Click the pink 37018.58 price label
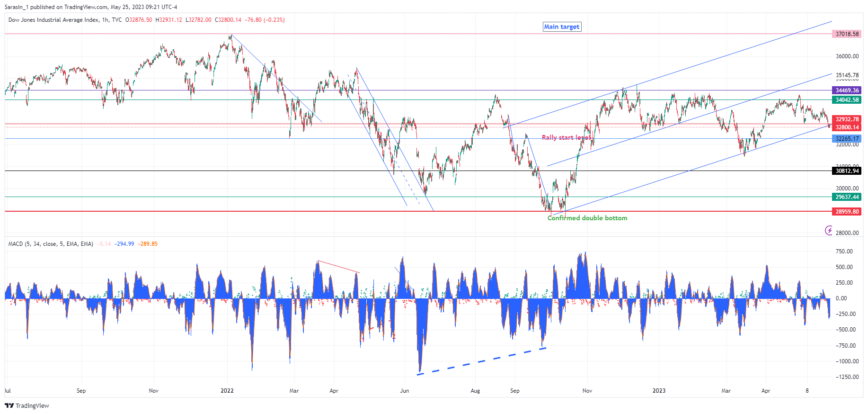This screenshot has height=414, width=868. click(847, 34)
